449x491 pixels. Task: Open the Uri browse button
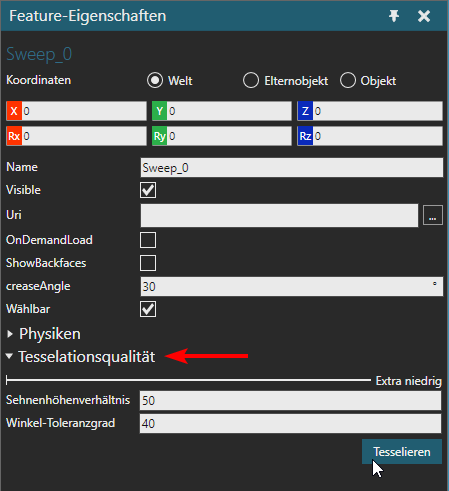click(433, 215)
